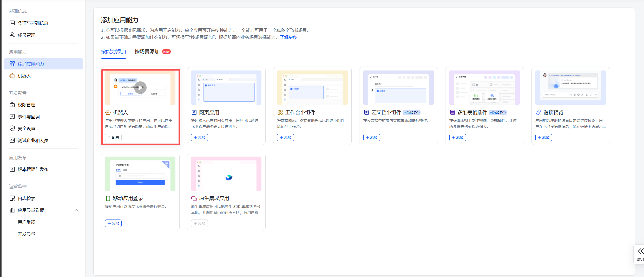Image resolution: width=644 pixels, height=277 pixels.
Task: Click 添加 button on 工作台小组件 card
Action: click(x=285, y=137)
